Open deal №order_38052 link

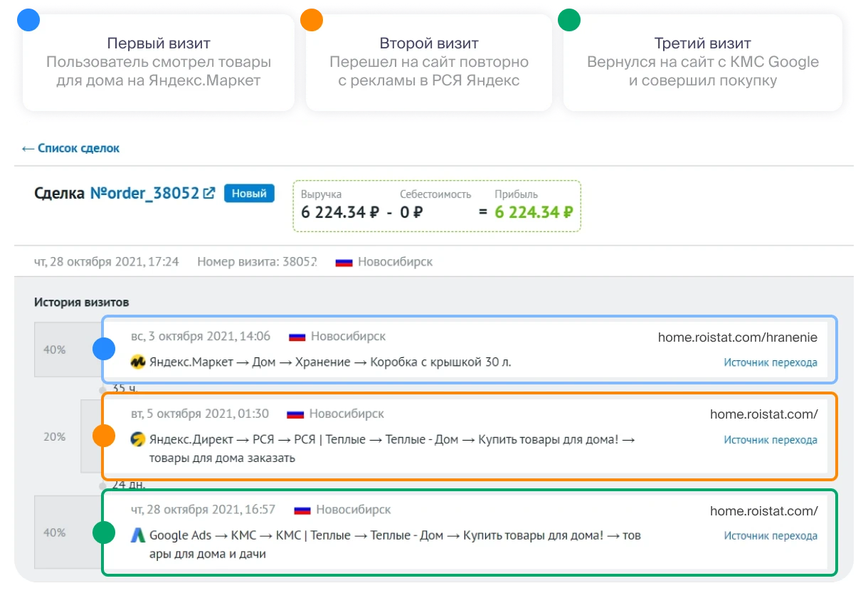coord(144,193)
